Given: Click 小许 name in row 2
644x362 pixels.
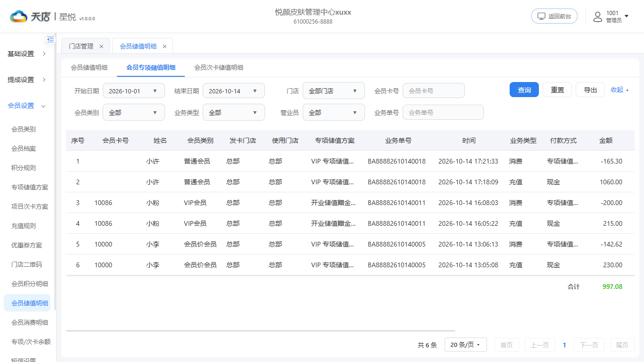Looking at the screenshot, I should [x=153, y=182].
